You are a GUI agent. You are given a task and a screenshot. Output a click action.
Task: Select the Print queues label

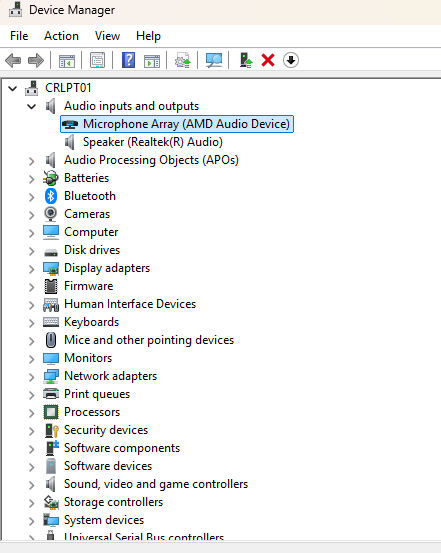(97, 394)
